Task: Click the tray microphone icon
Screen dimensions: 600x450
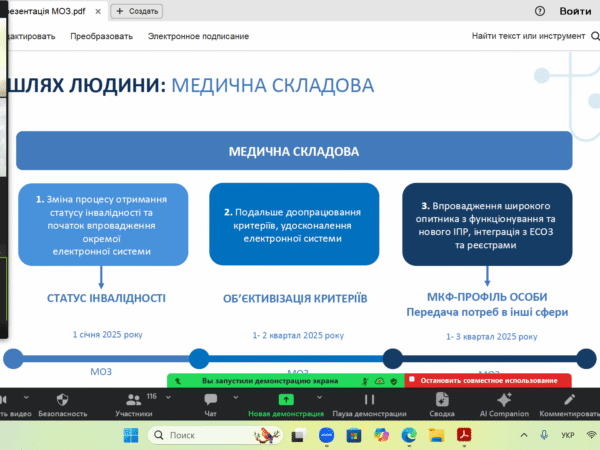Action: click(544, 435)
